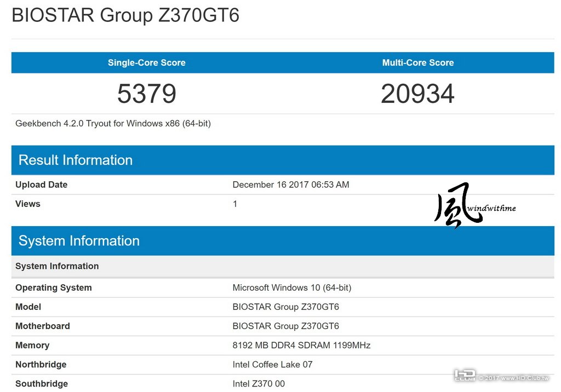
Task: Click the 'Motherboard' row label
Action: (x=43, y=326)
